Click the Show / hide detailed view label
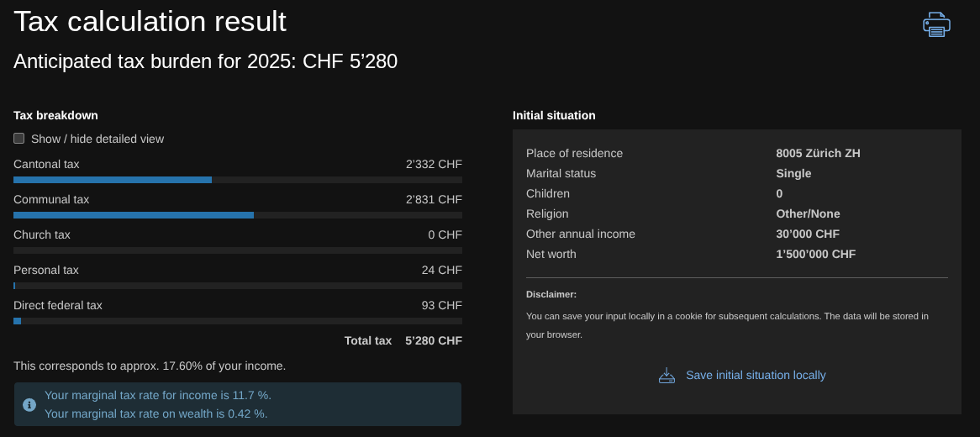The height and width of the screenshot is (437, 980). (x=97, y=139)
